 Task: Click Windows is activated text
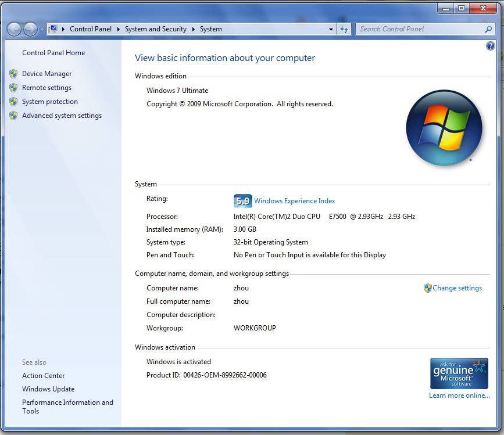(178, 362)
